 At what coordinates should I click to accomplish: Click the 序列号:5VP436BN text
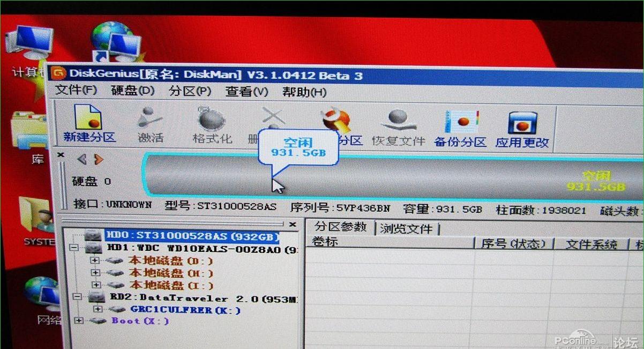[340, 207]
